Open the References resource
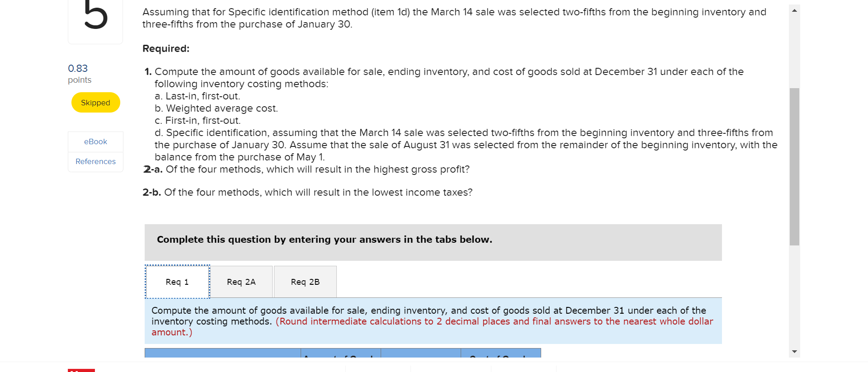This screenshot has width=868, height=372. (x=95, y=161)
